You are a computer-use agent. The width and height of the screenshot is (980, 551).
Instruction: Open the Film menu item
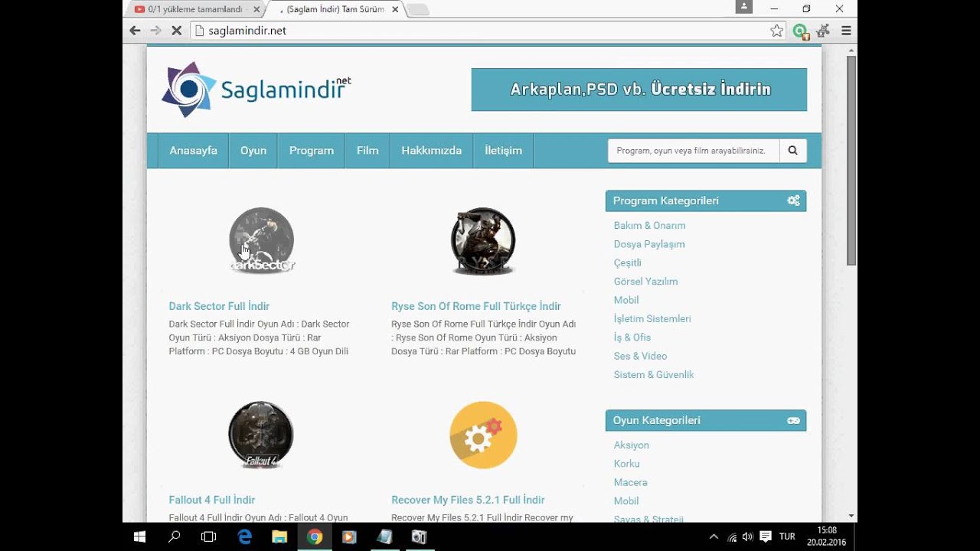(x=367, y=151)
